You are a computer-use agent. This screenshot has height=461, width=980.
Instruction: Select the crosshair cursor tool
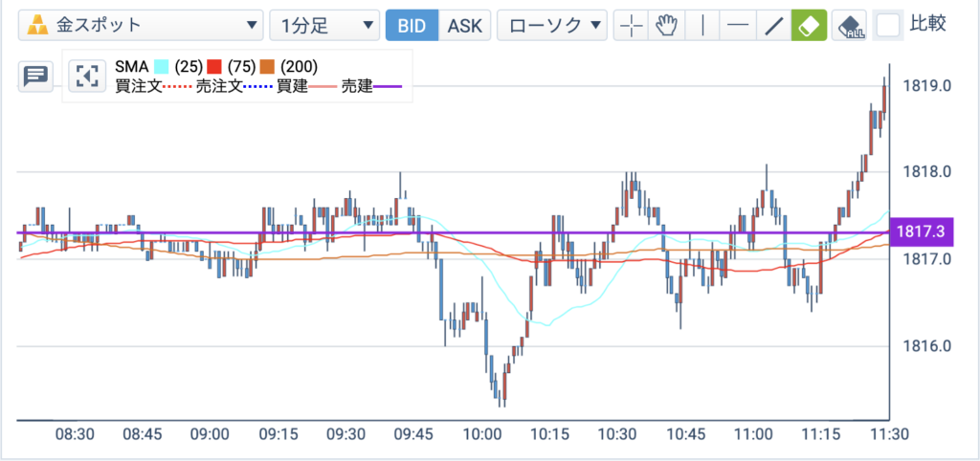click(632, 26)
